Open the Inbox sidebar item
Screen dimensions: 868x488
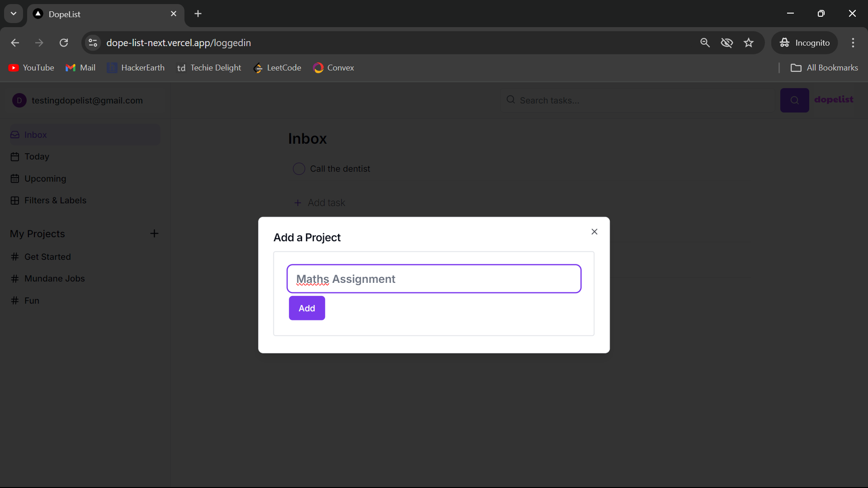[x=36, y=135]
